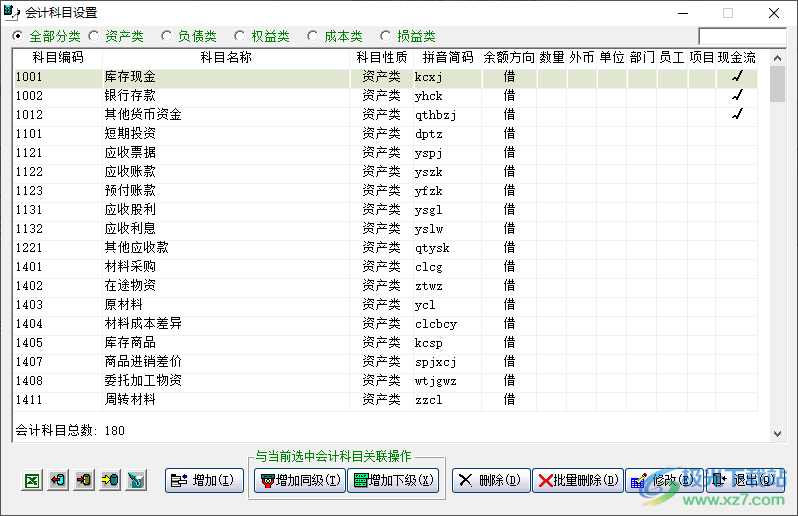Click the olive cylinder icon with red arrow
Image resolution: width=798 pixels, height=516 pixels.
84,480
